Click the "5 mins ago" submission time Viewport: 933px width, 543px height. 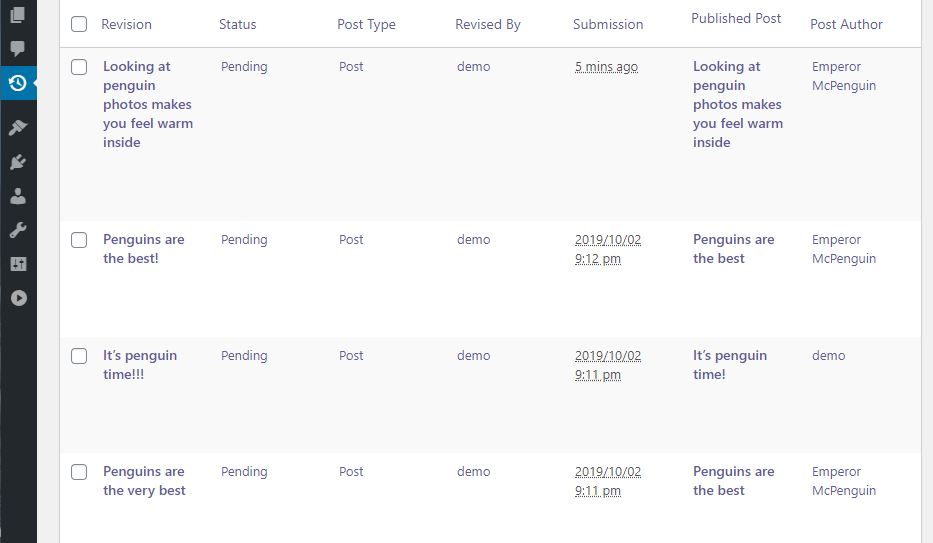coord(606,67)
